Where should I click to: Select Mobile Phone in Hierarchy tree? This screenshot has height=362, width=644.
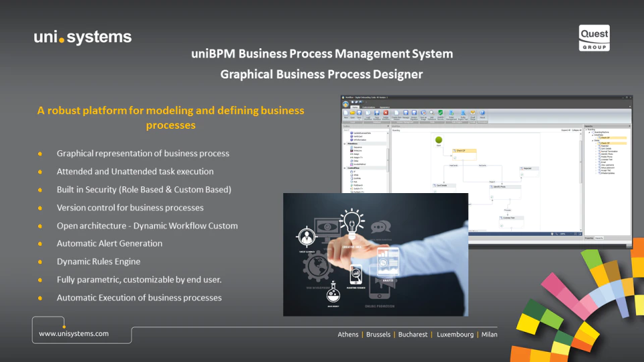pos(606,157)
